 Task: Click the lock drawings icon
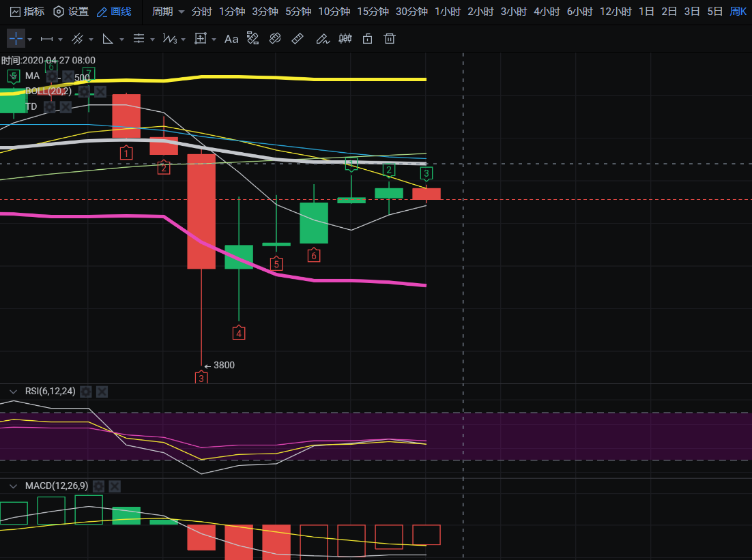click(367, 39)
